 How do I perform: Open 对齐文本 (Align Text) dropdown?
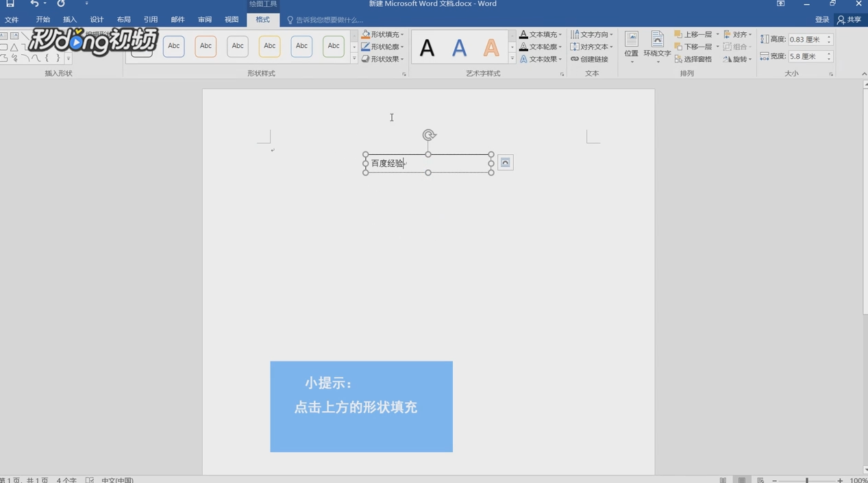tap(592, 47)
